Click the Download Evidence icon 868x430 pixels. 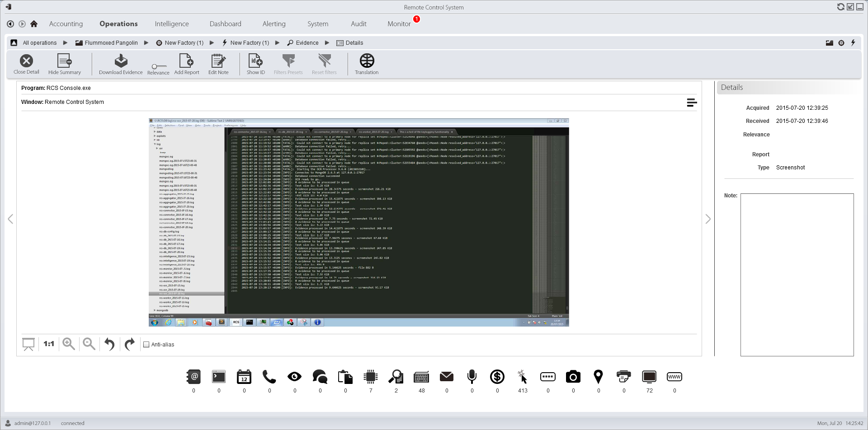(x=121, y=61)
